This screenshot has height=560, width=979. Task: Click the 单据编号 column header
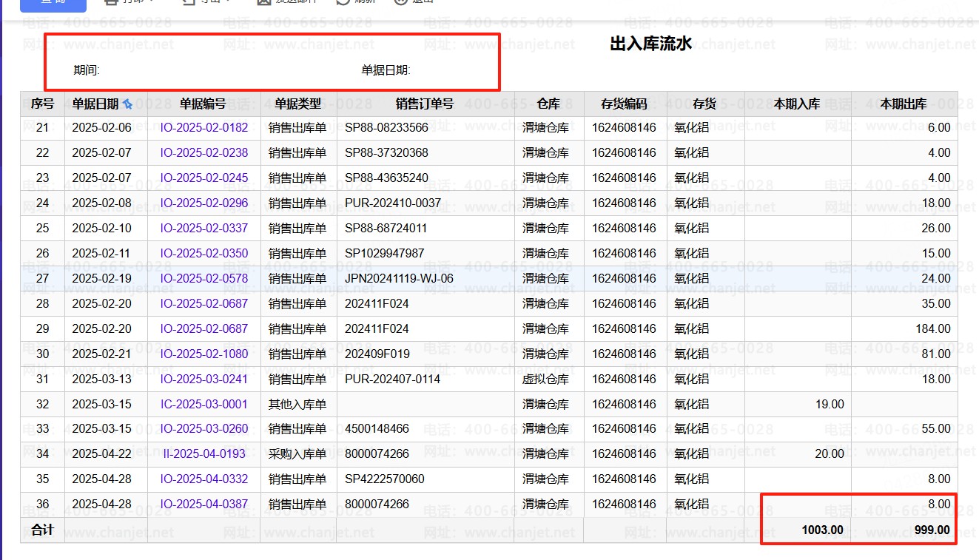pos(203,104)
